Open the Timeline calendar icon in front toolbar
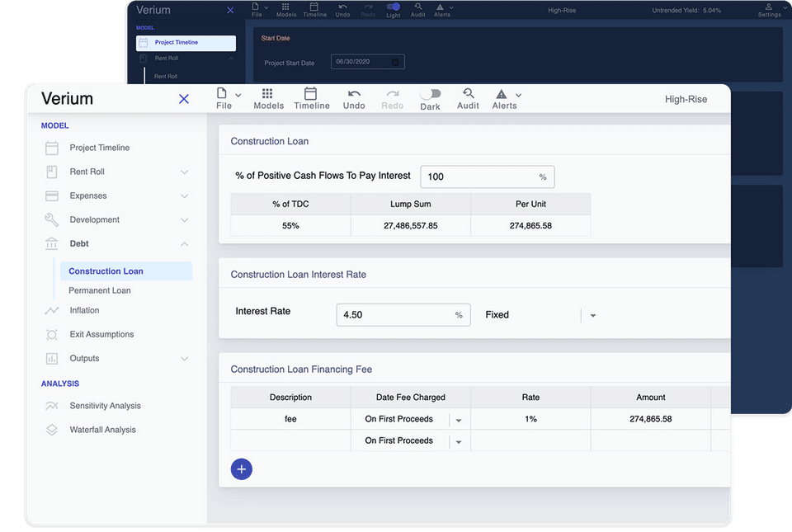The image size is (792, 532). [311, 93]
